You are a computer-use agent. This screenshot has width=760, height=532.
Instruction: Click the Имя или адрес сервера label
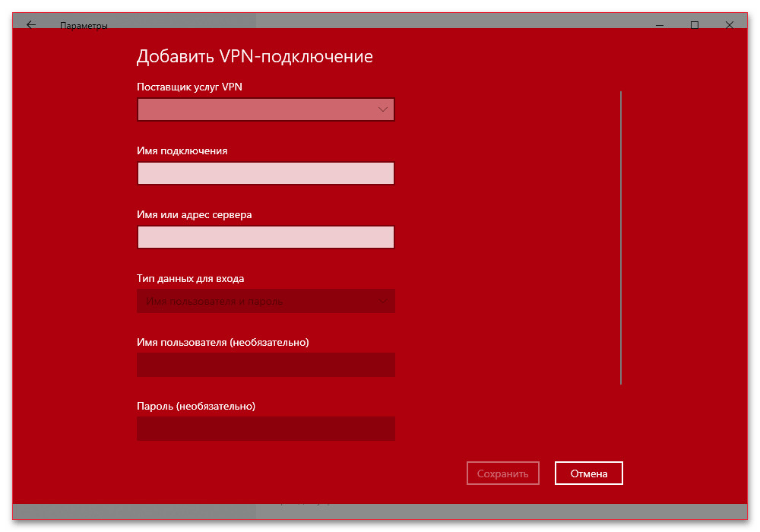[x=195, y=215]
